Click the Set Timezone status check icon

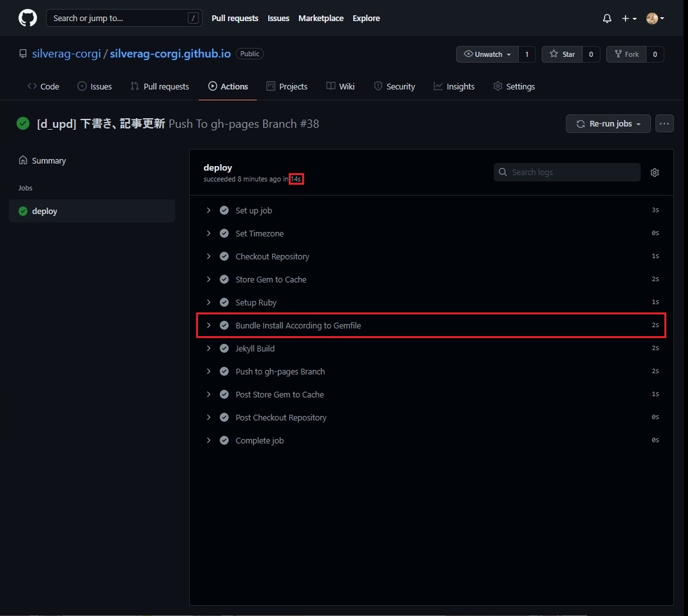(x=224, y=233)
